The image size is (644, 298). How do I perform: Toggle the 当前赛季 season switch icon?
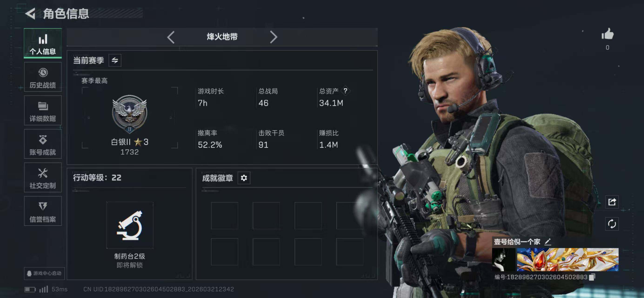[x=115, y=60]
